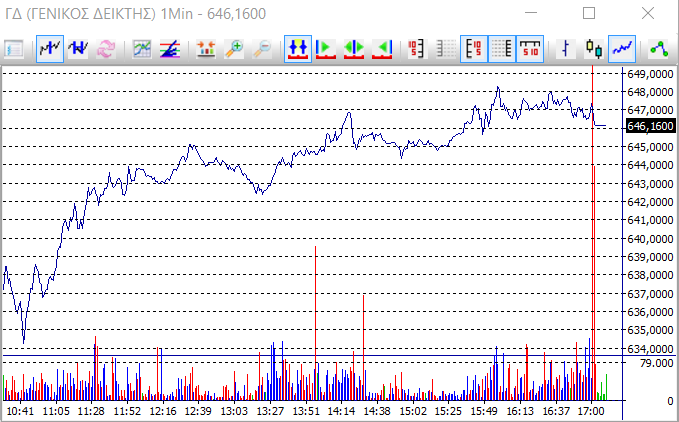Zoom in with the magnifier plus icon
679x422 pixels.
point(234,49)
